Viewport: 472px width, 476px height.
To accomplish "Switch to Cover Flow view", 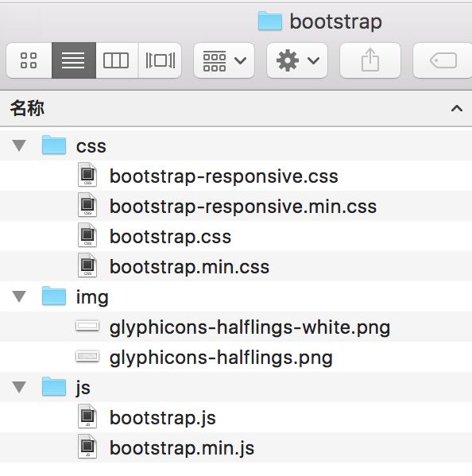I will tap(160, 60).
